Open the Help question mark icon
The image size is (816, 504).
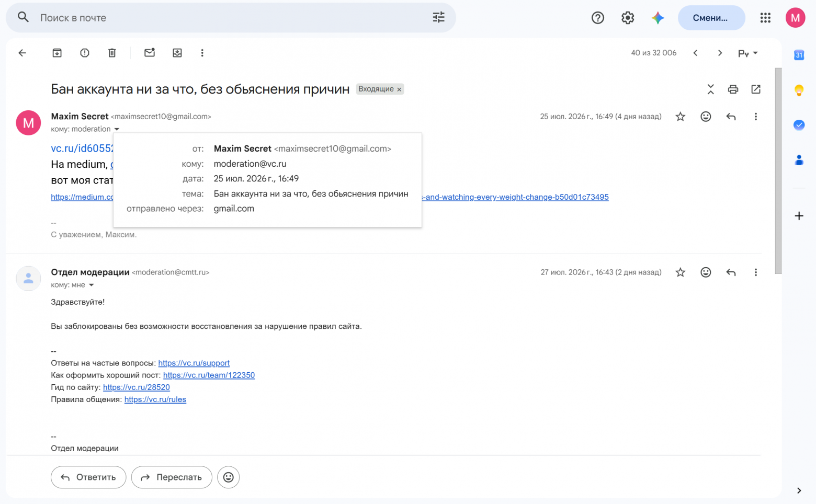pyautogui.click(x=598, y=18)
